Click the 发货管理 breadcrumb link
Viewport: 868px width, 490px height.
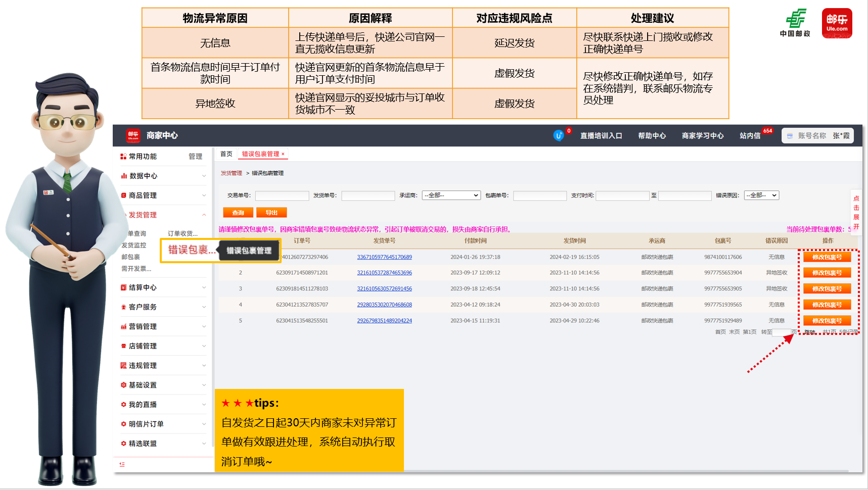point(231,173)
